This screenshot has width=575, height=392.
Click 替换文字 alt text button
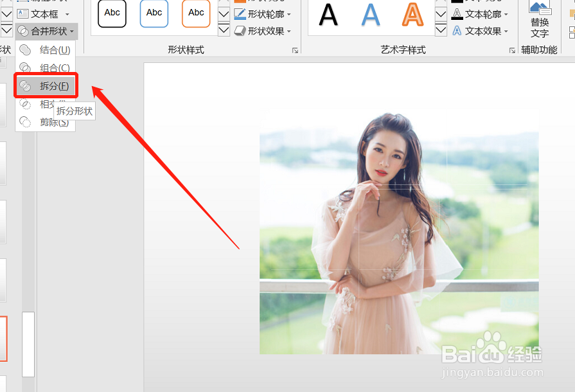(540, 19)
